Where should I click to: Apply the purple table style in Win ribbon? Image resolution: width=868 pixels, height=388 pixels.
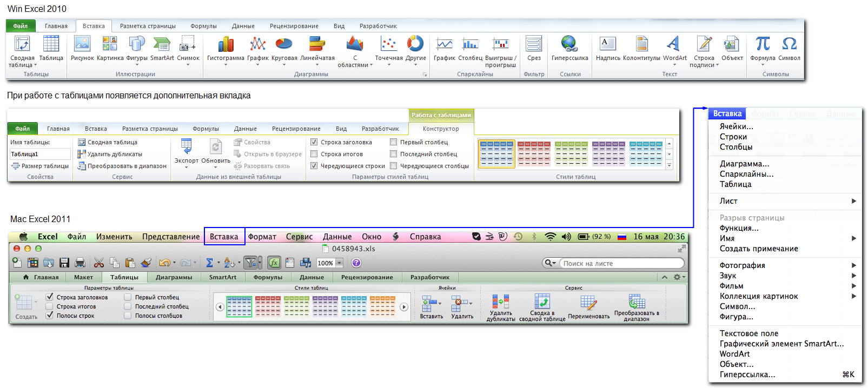[x=608, y=153]
